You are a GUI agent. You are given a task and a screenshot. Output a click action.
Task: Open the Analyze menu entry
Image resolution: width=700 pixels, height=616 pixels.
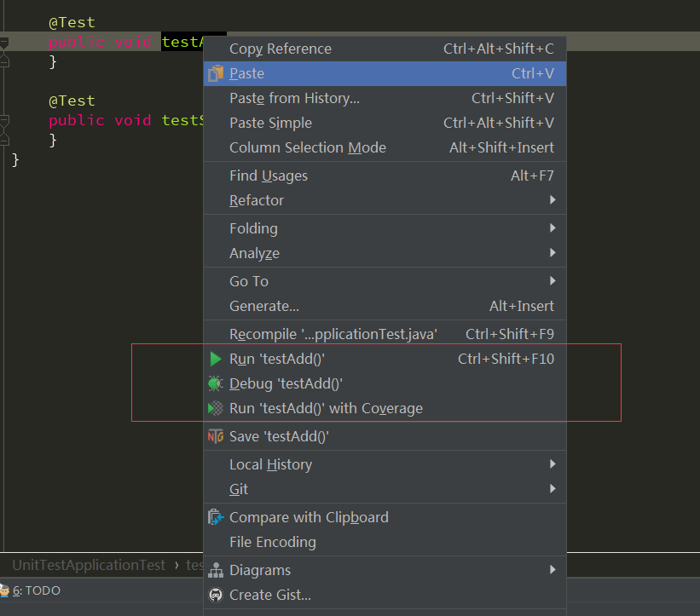point(385,253)
